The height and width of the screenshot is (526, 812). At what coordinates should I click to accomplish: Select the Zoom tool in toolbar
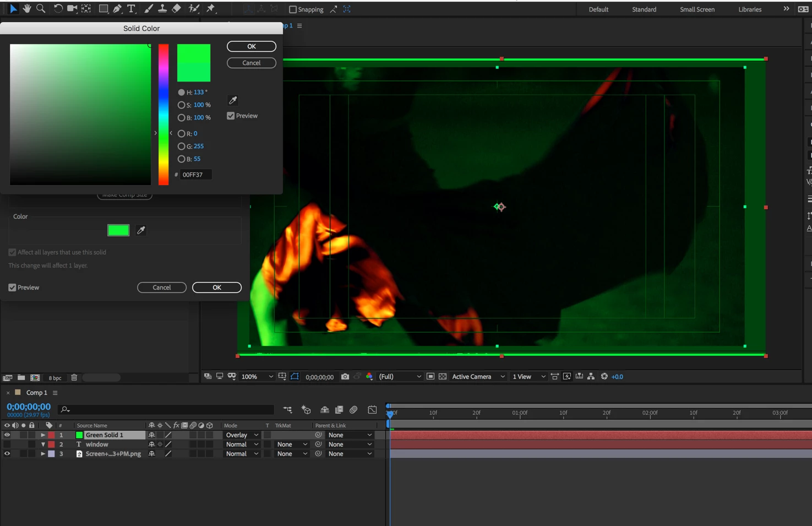coord(41,9)
